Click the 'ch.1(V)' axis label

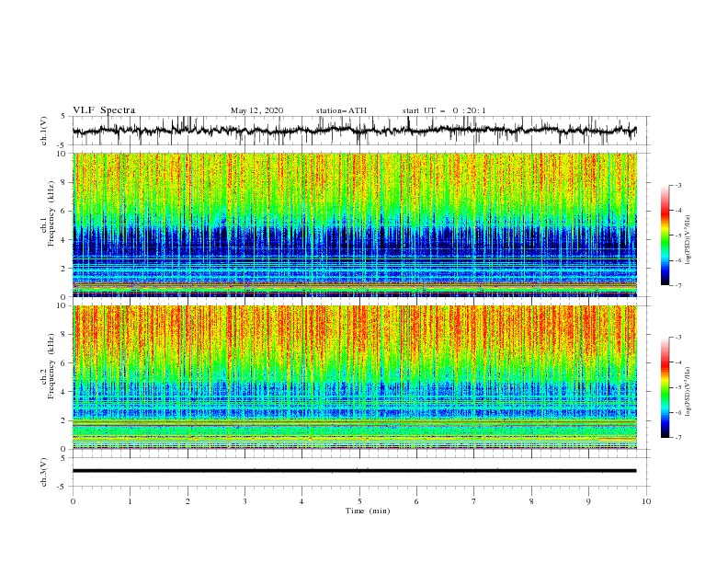click(44, 131)
